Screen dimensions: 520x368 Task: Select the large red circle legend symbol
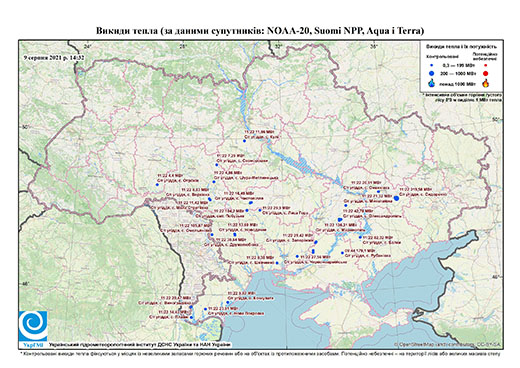tap(486, 74)
